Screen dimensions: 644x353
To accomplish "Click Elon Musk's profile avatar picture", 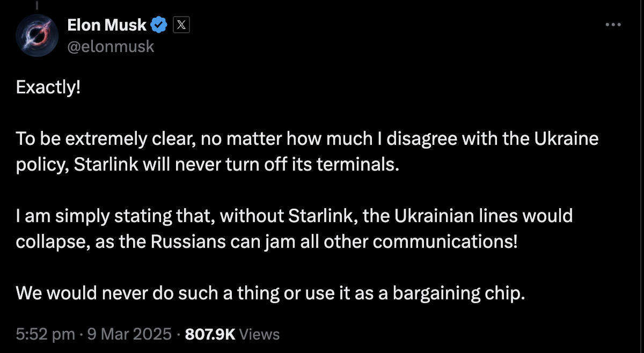I will point(36,35).
